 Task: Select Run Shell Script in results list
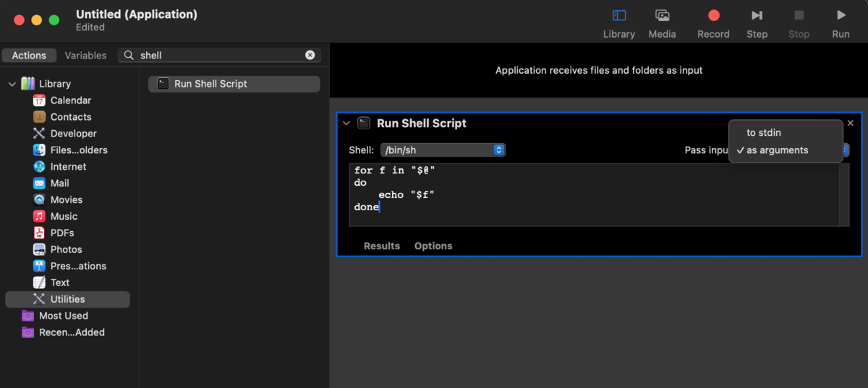pyautogui.click(x=234, y=84)
